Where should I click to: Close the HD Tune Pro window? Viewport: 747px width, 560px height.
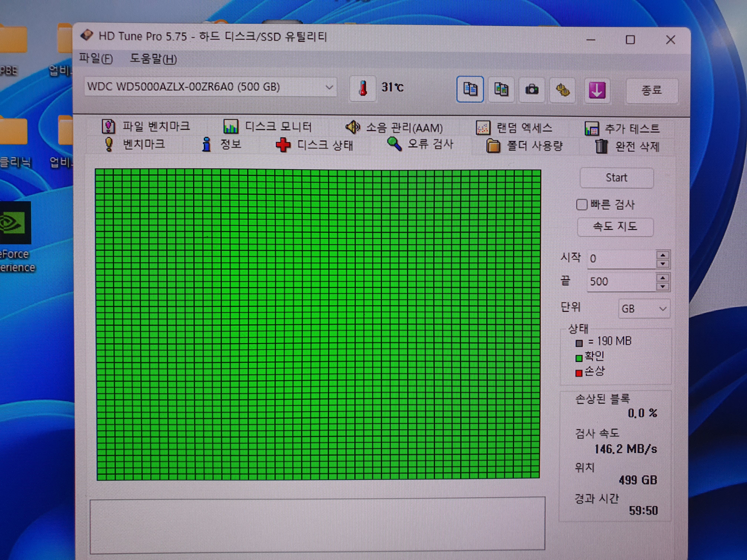tap(671, 40)
